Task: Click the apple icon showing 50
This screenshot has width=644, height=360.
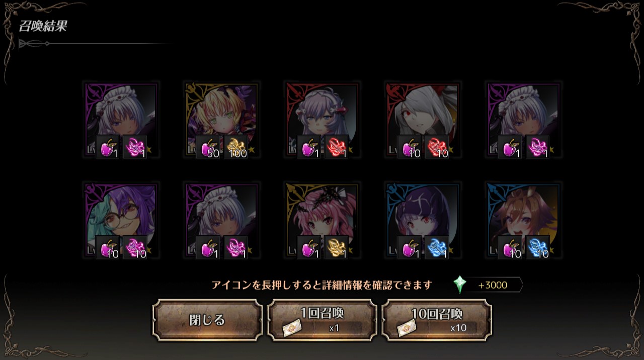Action: (x=208, y=147)
